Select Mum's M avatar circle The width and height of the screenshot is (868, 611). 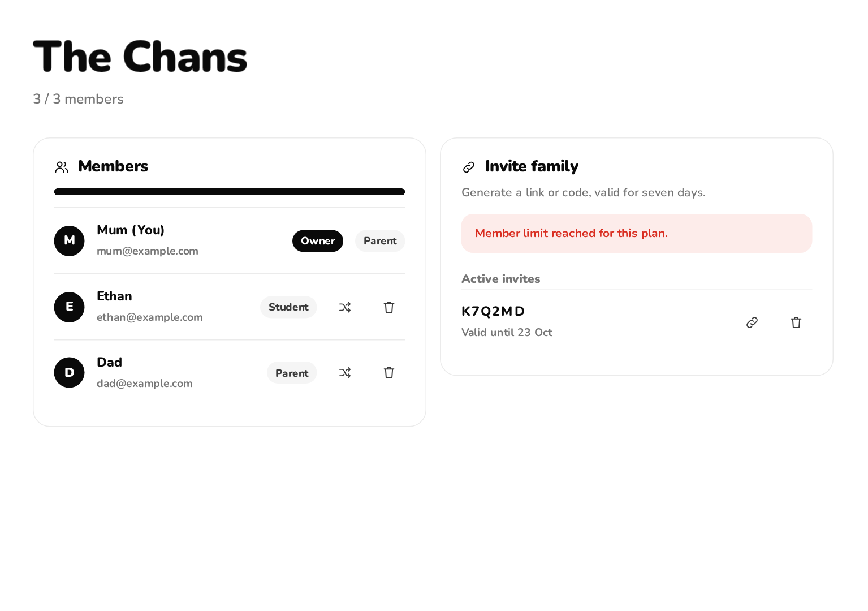pos(69,241)
